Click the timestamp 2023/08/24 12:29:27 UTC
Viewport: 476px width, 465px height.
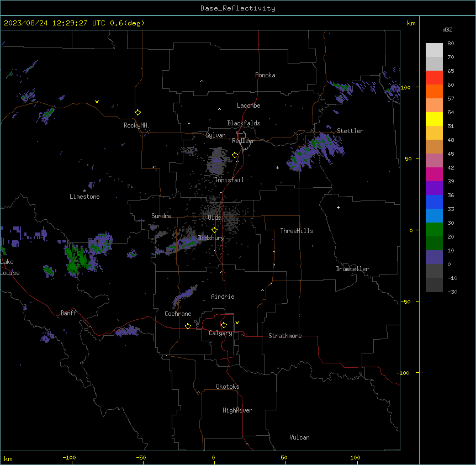point(55,23)
